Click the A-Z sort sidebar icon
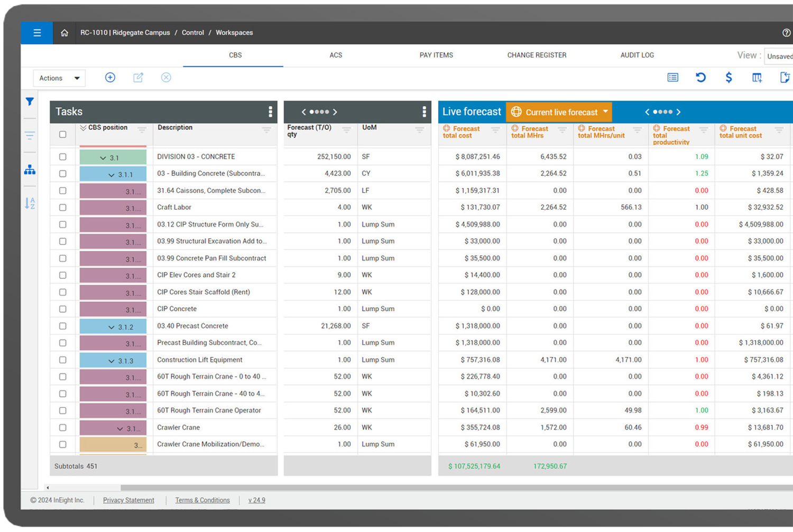 pos(30,203)
